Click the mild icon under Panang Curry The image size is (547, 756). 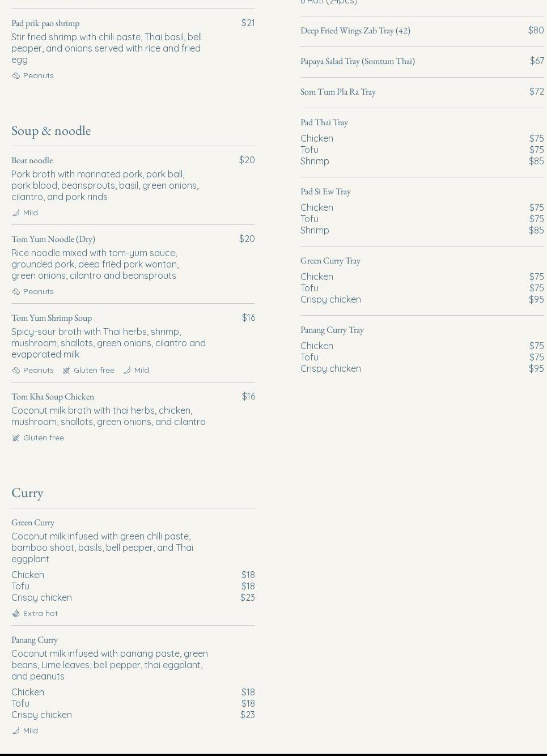tap(16, 730)
